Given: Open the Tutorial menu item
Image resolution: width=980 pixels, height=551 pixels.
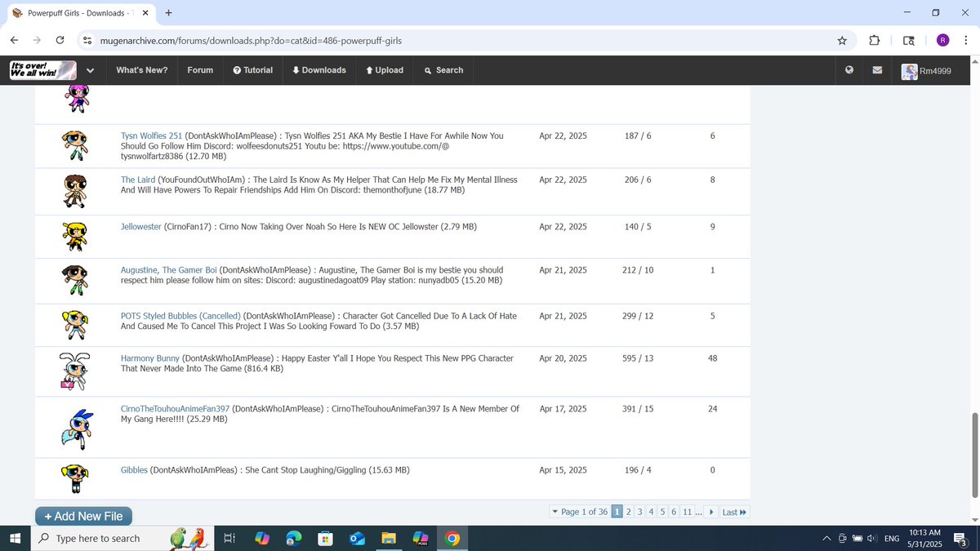Looking at the screenshot, I should click(253, 70).
